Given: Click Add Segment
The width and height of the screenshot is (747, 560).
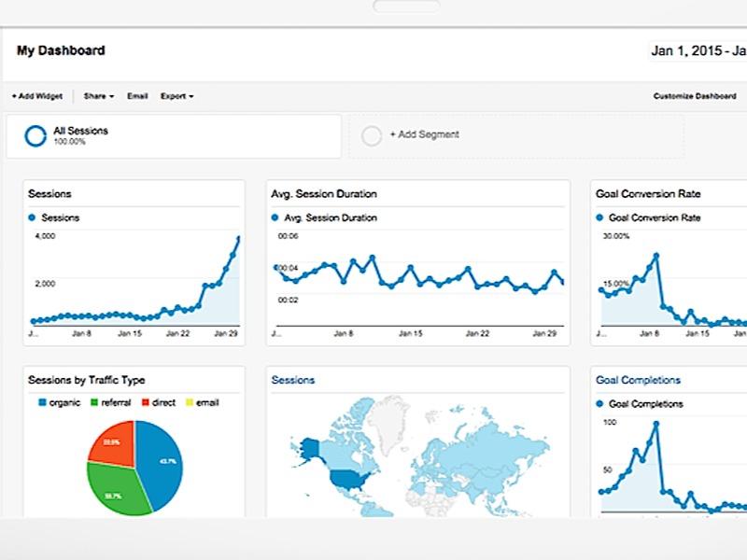Looking at the screenshot, I should click(425, 134).
